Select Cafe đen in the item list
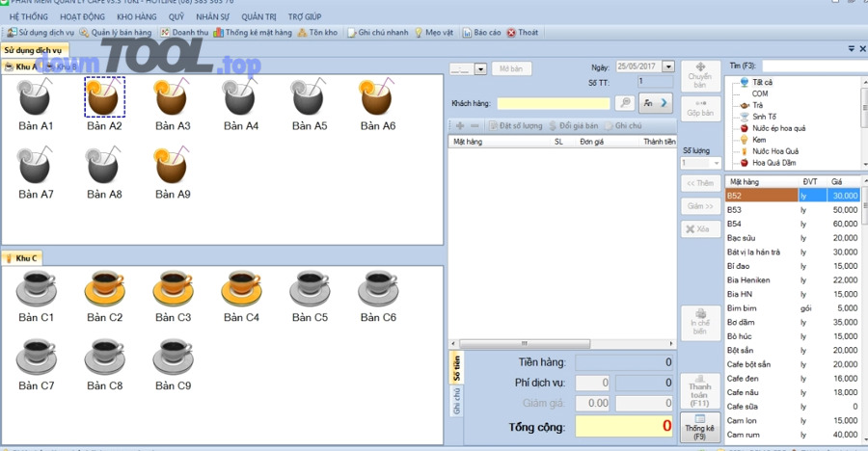 (743, 379)
